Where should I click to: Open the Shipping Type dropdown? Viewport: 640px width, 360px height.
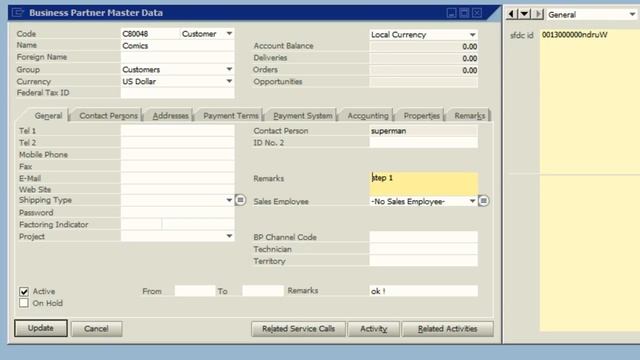229,200
